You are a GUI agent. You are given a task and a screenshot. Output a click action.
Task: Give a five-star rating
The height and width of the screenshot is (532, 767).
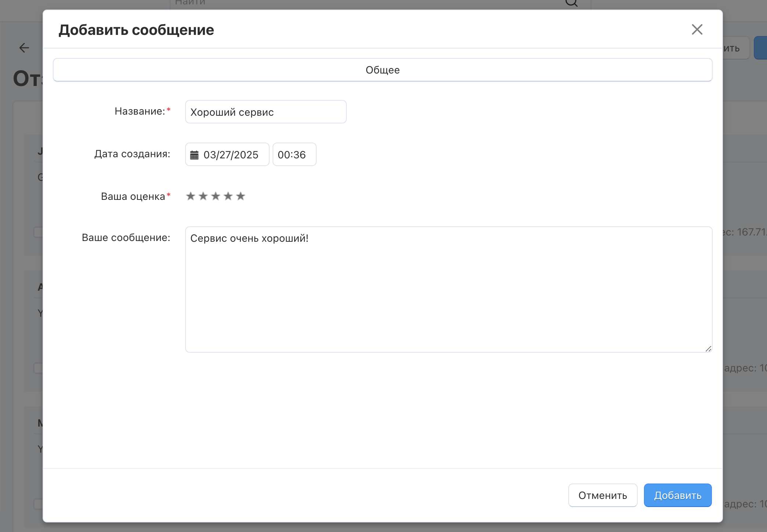pos(241,196)
